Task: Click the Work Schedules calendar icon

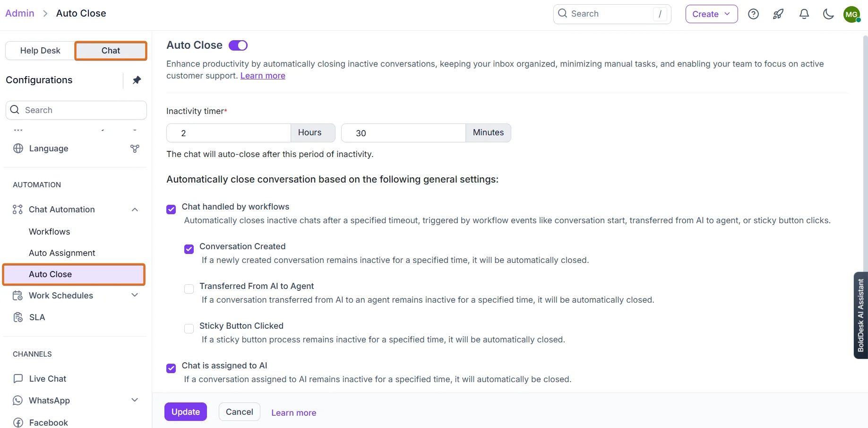Action: pyautogui.click(x=17, y=296)
